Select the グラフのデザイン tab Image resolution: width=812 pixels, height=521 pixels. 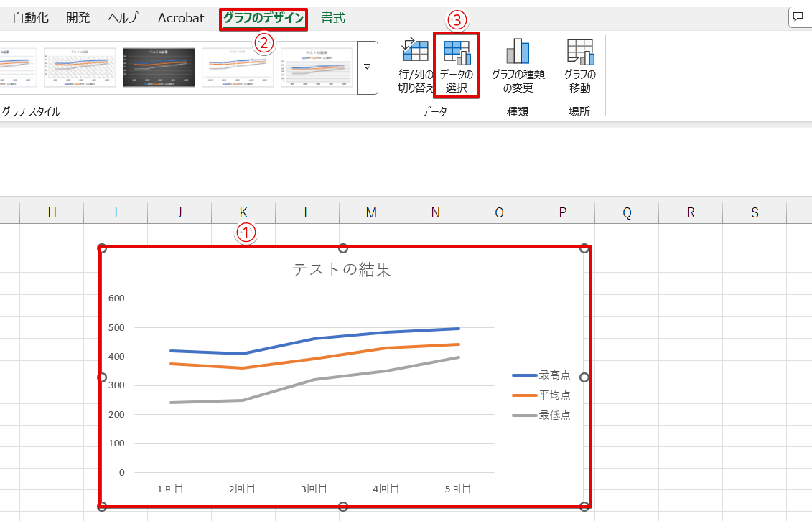click(x=263, y=18)
